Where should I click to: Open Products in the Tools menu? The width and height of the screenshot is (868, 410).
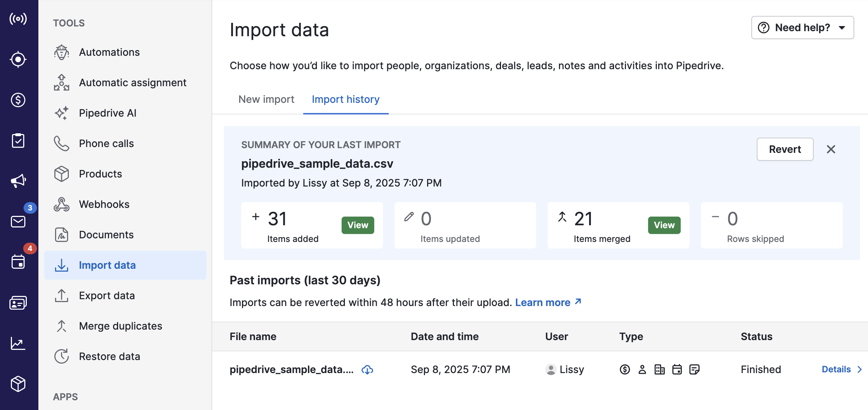pos(125,174)
